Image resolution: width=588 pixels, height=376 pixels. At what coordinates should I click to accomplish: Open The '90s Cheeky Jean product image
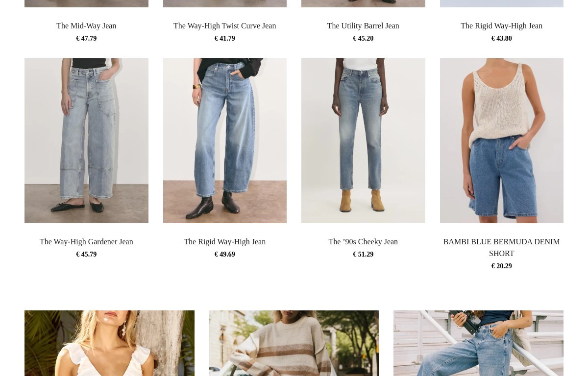tap(363, 141)
